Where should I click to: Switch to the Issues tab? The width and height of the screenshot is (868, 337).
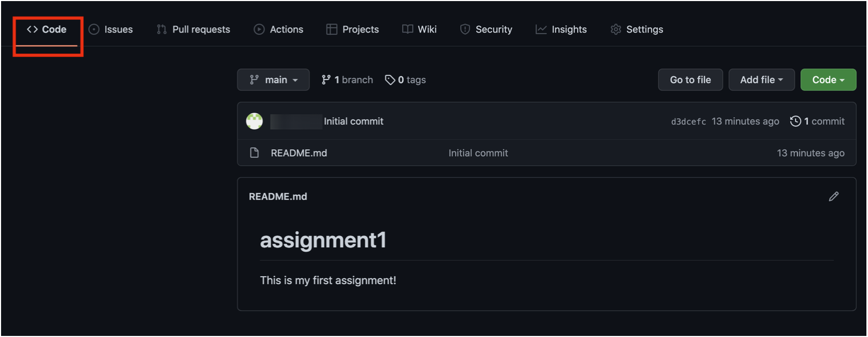[x=111, y=29]
